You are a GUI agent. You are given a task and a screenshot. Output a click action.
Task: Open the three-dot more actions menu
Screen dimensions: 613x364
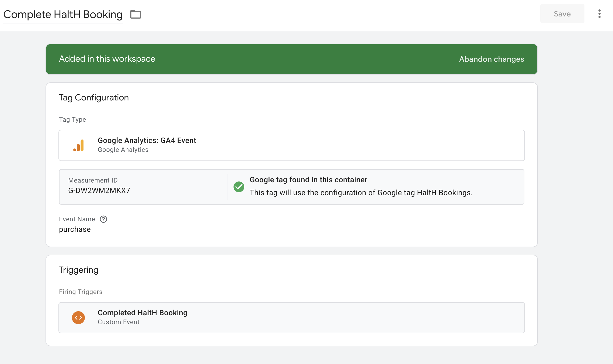point(599,14)
